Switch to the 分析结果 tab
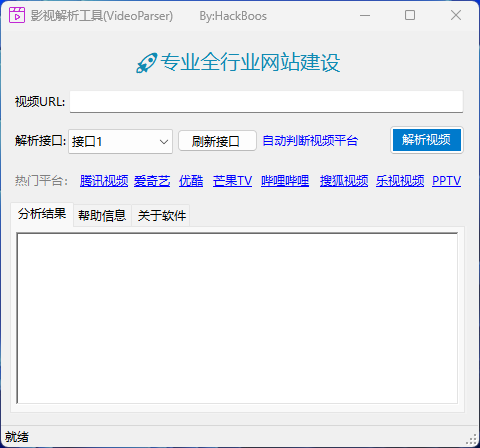 (42, 214)
